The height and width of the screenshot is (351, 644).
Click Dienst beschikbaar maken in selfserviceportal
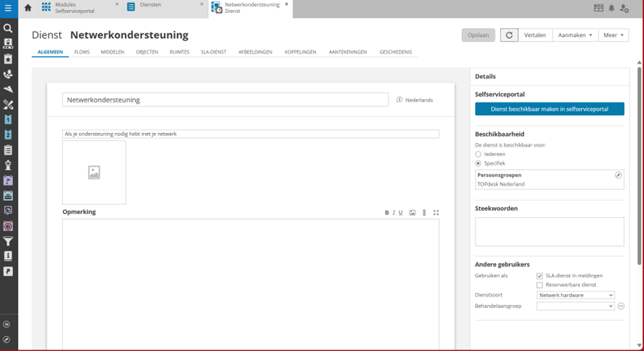point(549,109)
